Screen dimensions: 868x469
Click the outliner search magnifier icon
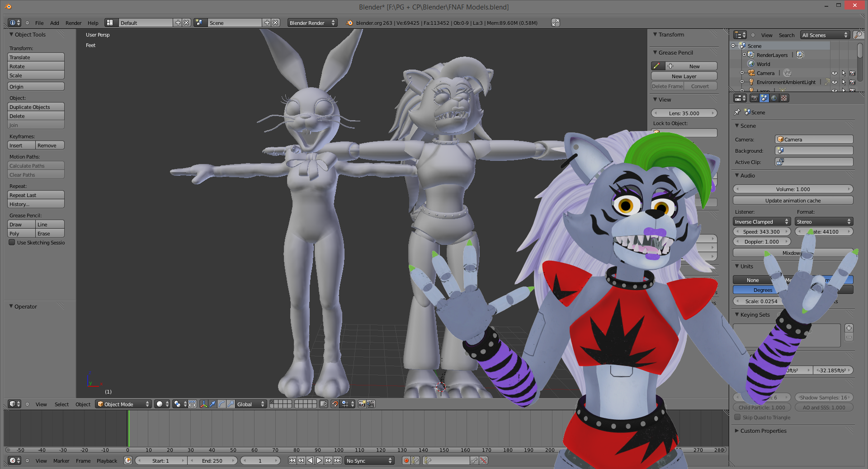pyautogui.click(x=858, y=35)
